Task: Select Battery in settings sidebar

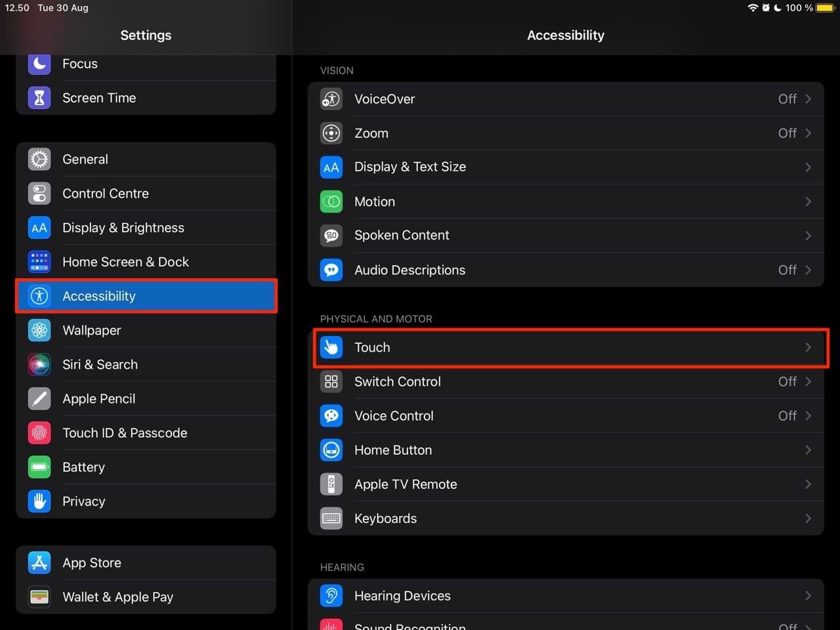Action: (146, 467)
